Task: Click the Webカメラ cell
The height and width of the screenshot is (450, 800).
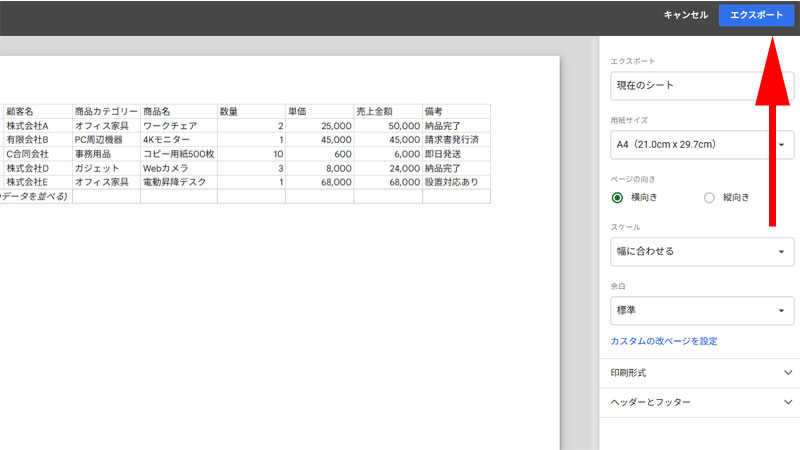Action: point(179,168)
